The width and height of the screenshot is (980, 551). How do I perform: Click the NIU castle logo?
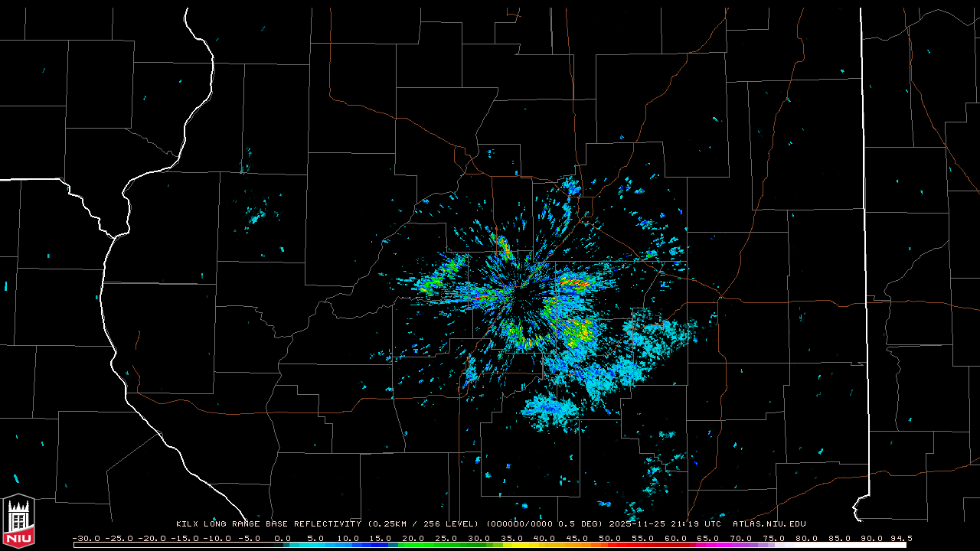pos(18,521)
